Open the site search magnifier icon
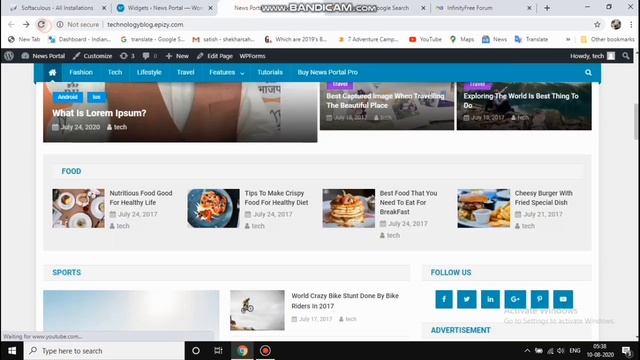This screenshot has width=640, height=360. pos(588,72)
